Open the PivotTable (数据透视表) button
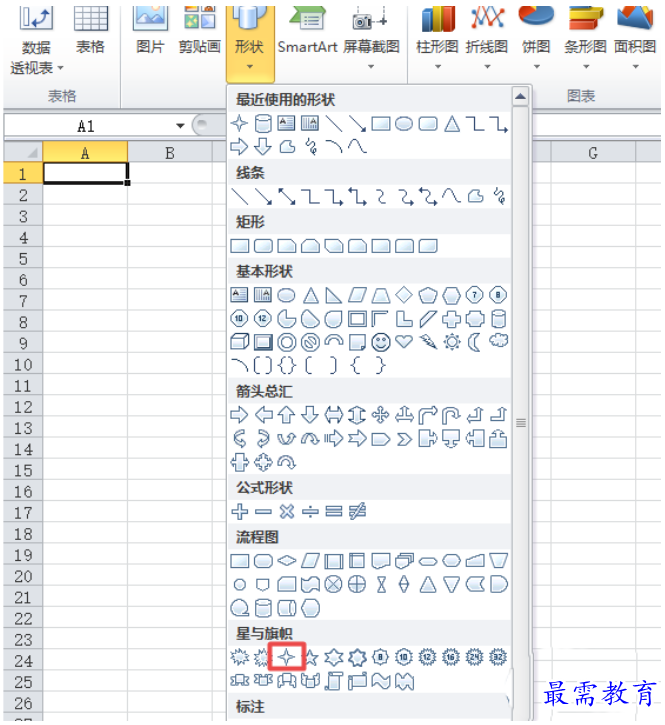 [x=37, y=41]
